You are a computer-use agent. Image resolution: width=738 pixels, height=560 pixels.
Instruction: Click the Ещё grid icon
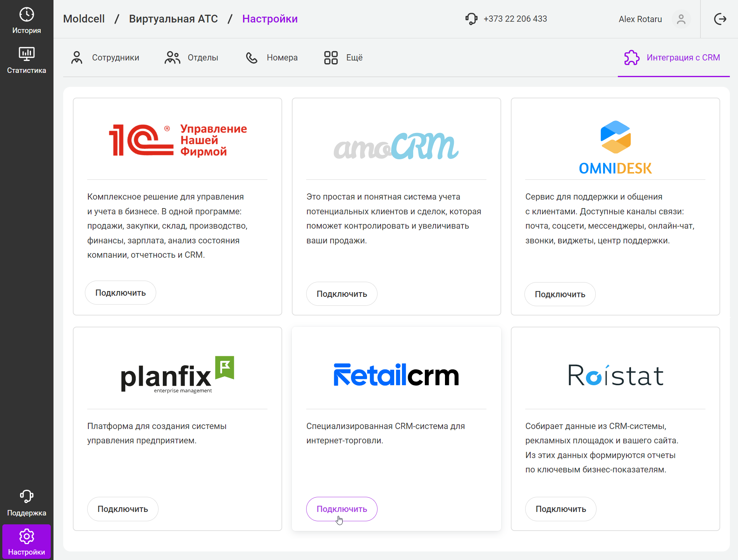coord(331,58)
